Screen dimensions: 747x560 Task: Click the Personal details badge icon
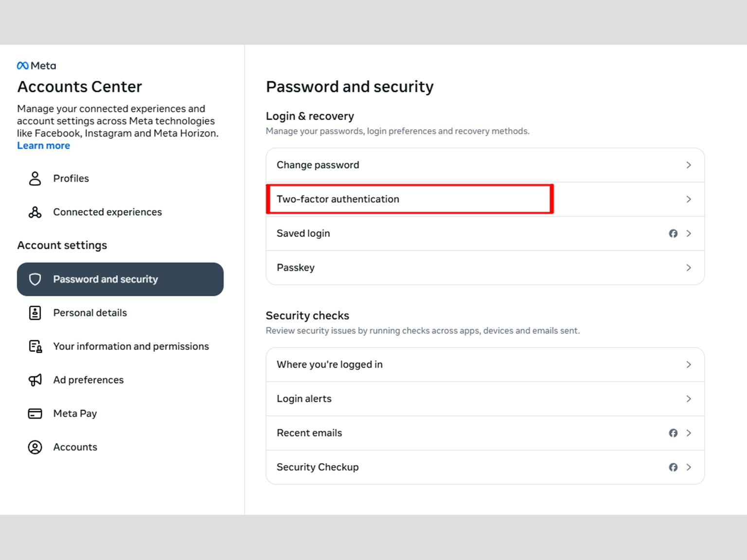click(x=35, y=313)
